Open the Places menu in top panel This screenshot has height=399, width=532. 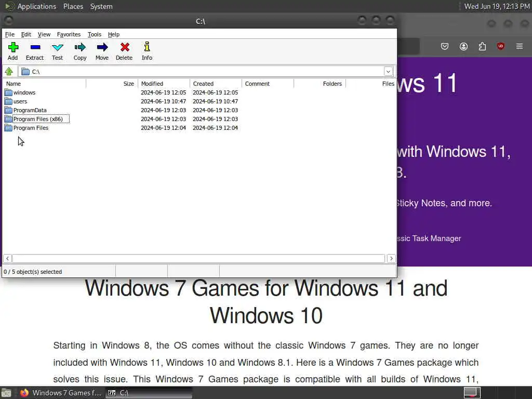click(73, 6)
